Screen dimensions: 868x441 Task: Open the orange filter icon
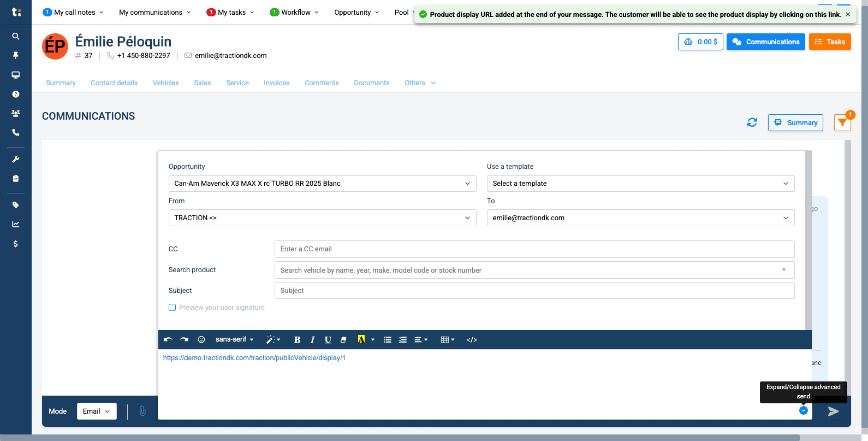(842, 123)
